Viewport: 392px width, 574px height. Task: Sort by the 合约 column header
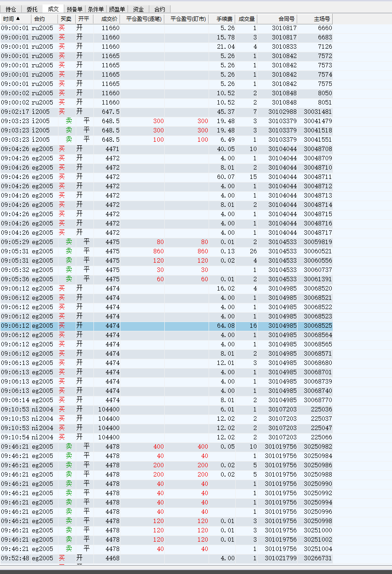(x=39, y=19)
